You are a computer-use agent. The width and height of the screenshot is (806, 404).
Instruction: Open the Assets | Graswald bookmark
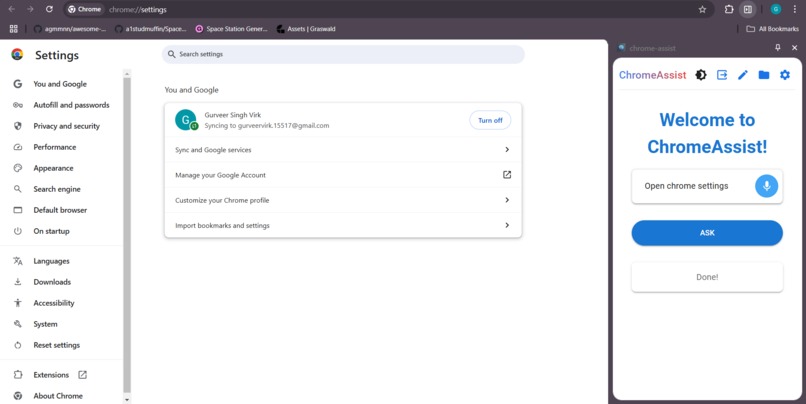click(x=306, y=29)
